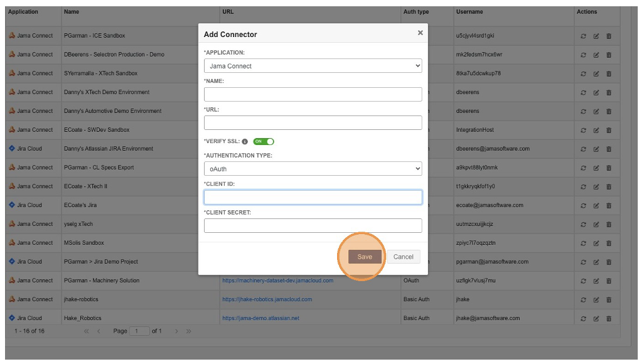Close the Add Connector dialog
The width and height of the screenshot is (644, 364).
coord(420,33)
